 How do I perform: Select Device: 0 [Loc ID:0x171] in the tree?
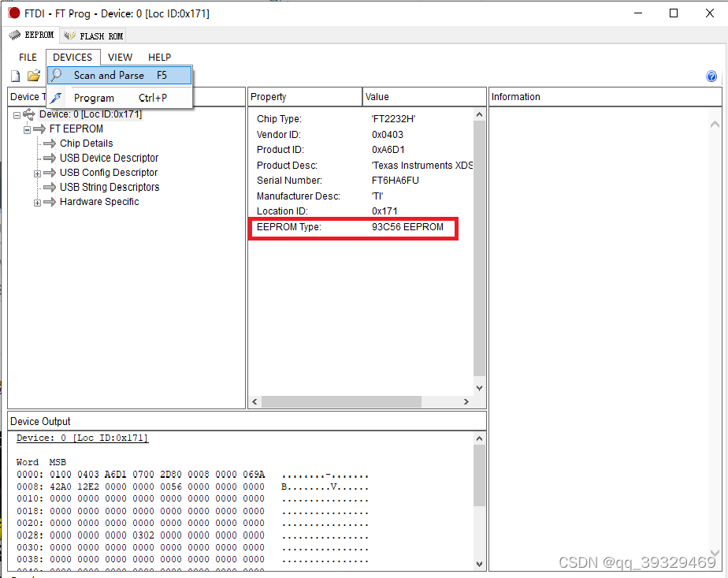(x=91, y=114)
